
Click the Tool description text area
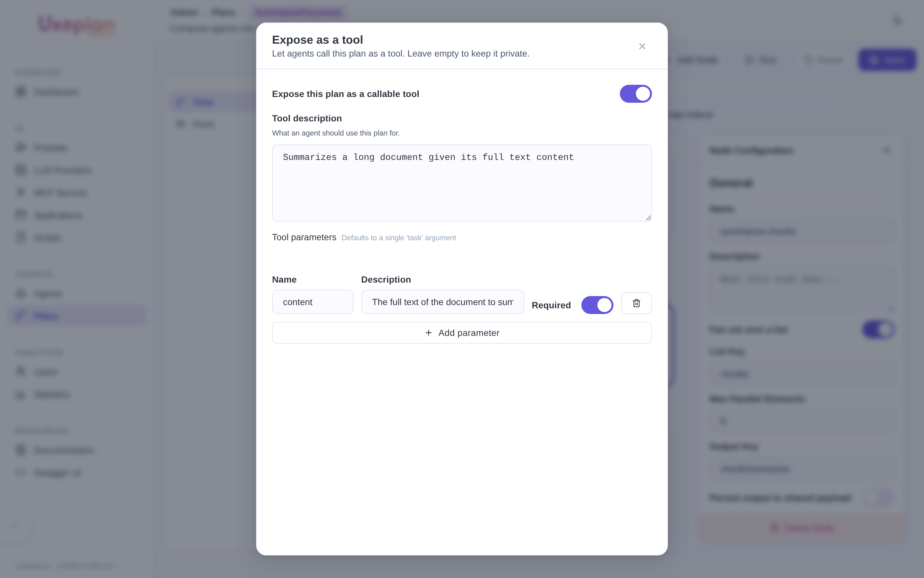coord(462,183)
